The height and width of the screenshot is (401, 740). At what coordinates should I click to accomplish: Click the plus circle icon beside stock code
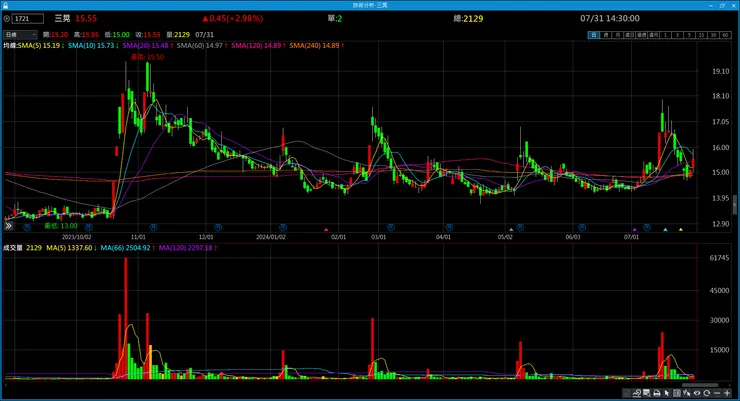(7, 19)
